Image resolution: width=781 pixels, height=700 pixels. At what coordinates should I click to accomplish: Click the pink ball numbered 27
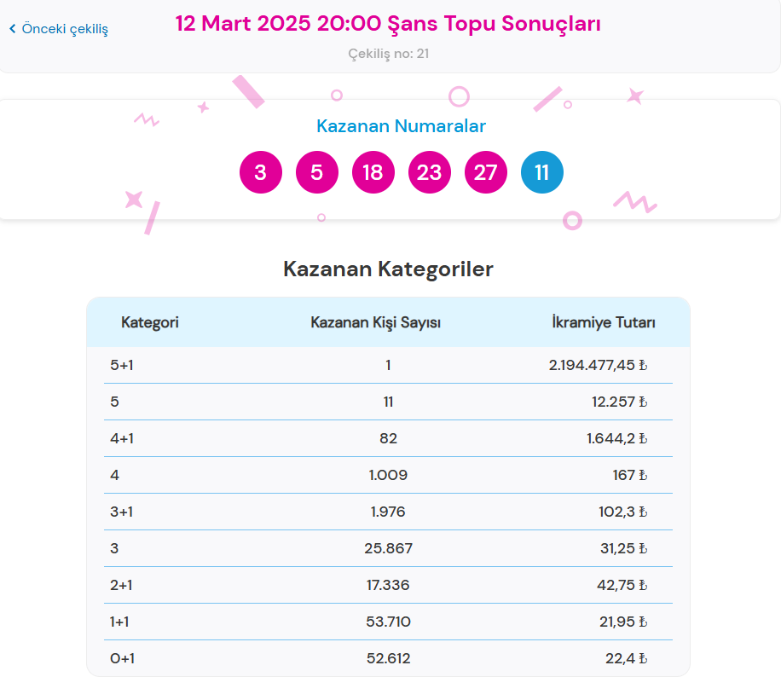tap(486, 173)
